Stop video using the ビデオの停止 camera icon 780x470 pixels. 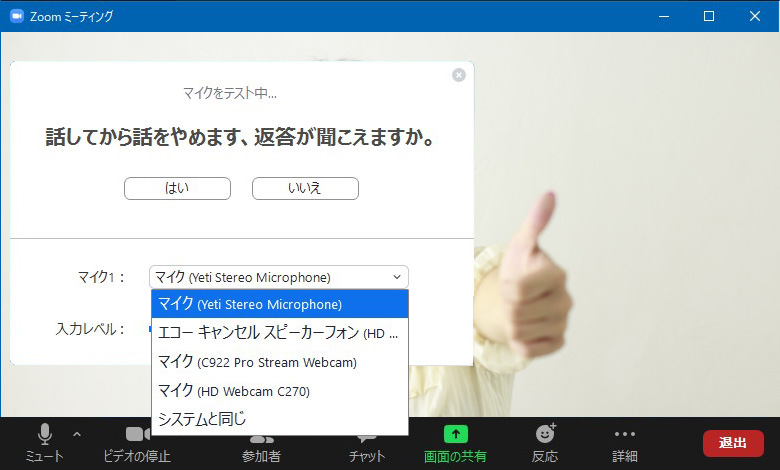137,435
